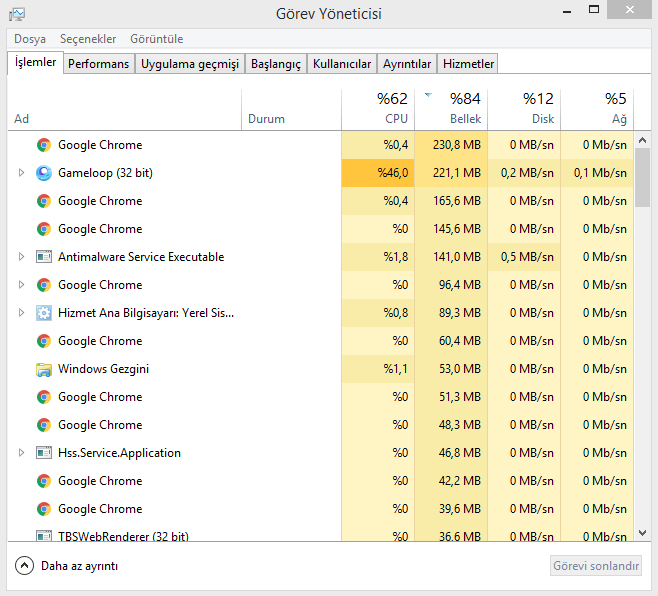Sort processes by CPU column header

coord(378,108)
